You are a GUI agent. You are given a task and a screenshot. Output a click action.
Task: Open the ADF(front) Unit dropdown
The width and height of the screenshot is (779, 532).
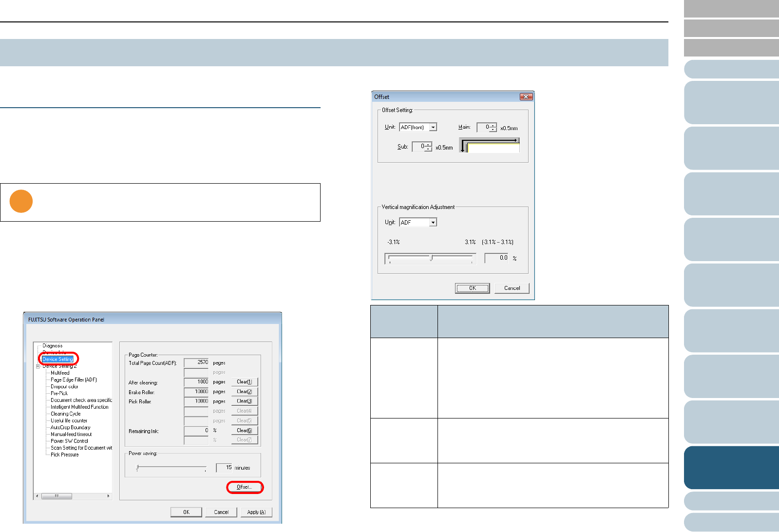(x=433, y=127)
